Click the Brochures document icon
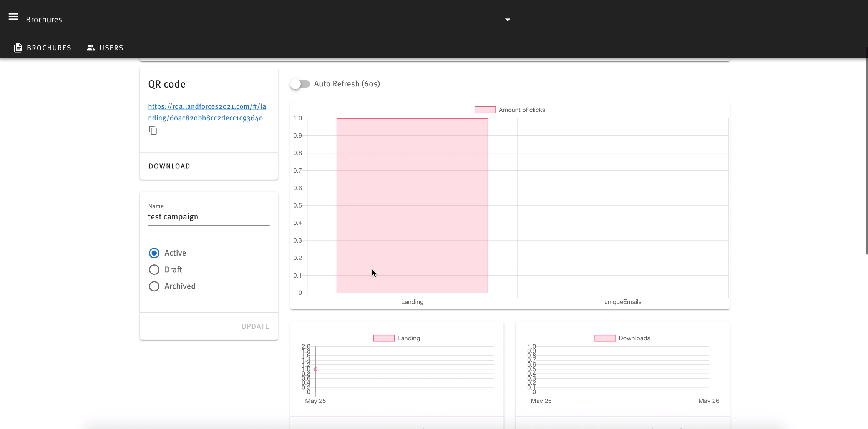 click(18, 48)
